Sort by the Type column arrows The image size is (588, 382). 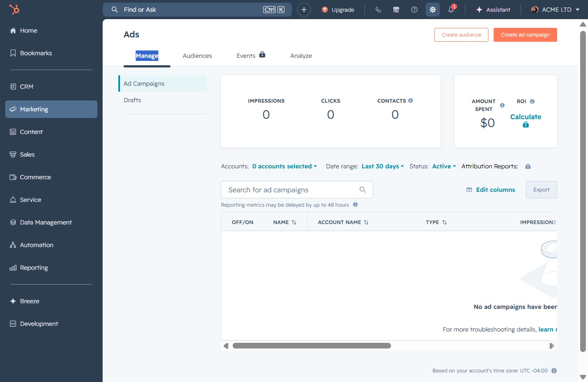pyautogui.click(x=444, y=222)
